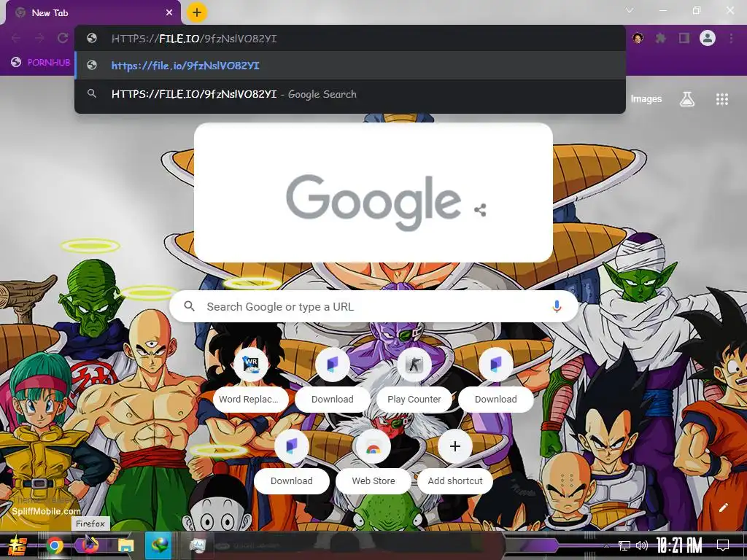Image resolution: width=747 pixels, height=560 pixels.
Task: Close the New Tab tab
Action: coord(169,13)
